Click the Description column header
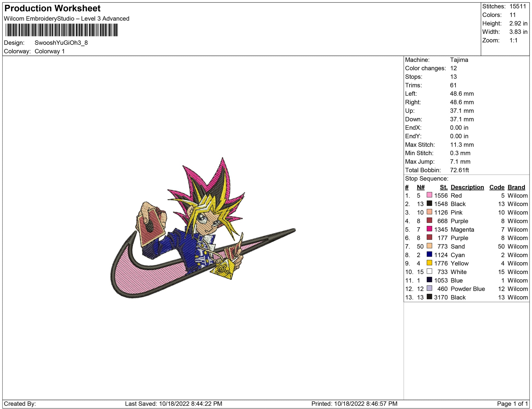The image size is (532, 409). click(467, 187)
